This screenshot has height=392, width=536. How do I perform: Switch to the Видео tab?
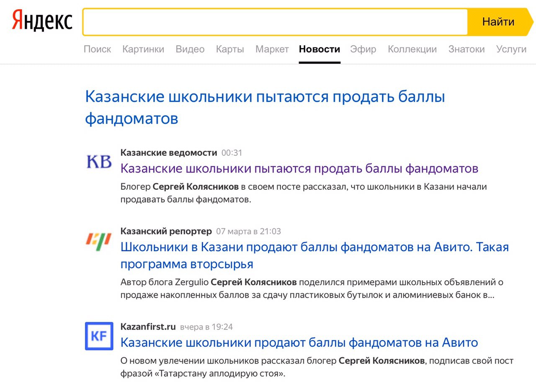[190, 49]
